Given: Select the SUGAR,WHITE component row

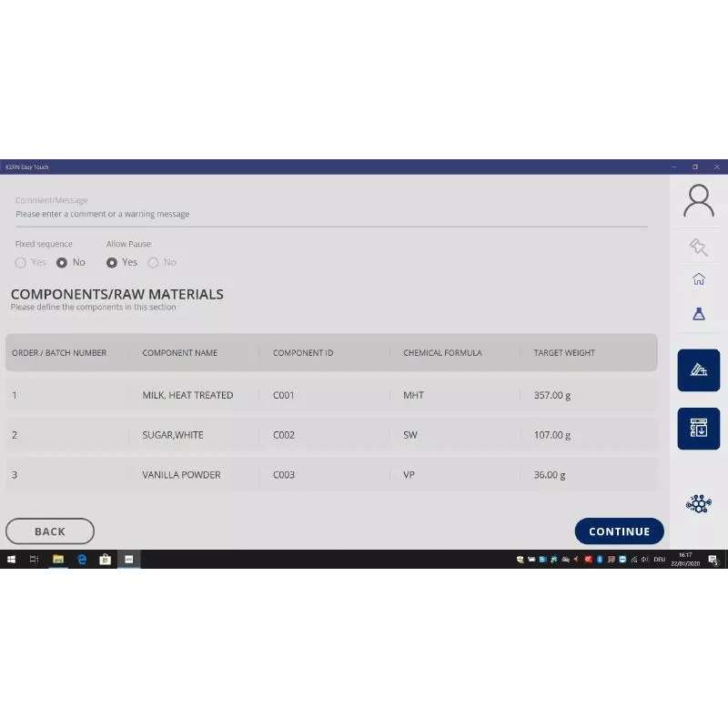Looking at the screenshot, I should click(330, 435).
